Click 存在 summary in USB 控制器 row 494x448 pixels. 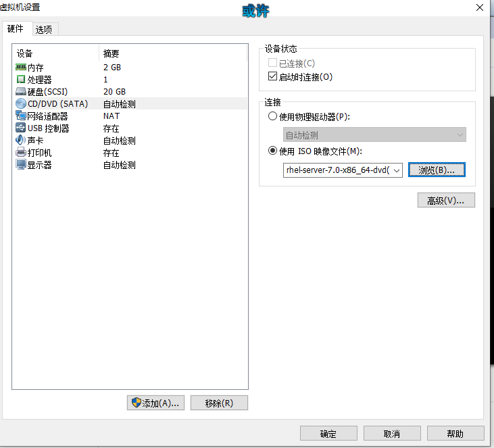pyautogui.click(x=112, y=128)
